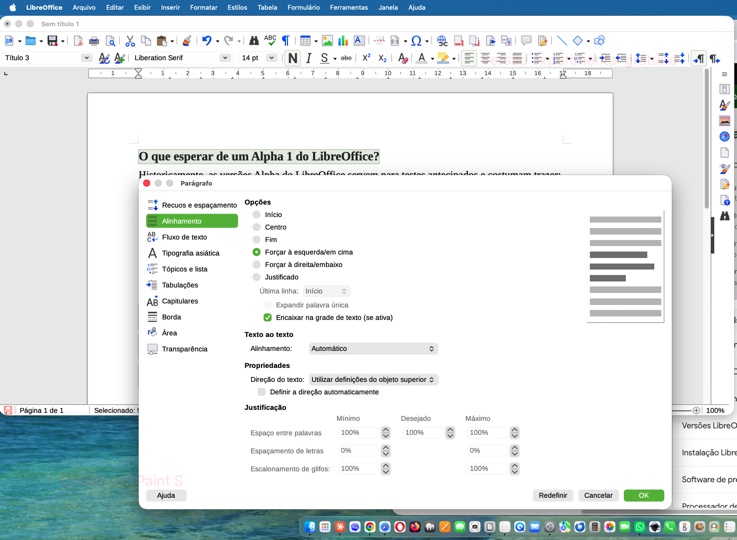This screenshot has height=540, width=737.
Task: Insert hyperlink globe icon
Action: (442, 41)
